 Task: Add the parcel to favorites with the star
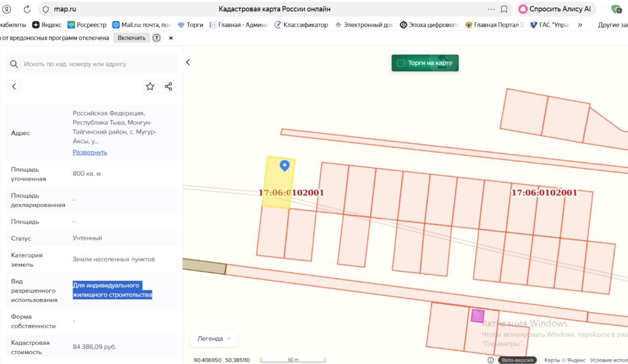150,86
